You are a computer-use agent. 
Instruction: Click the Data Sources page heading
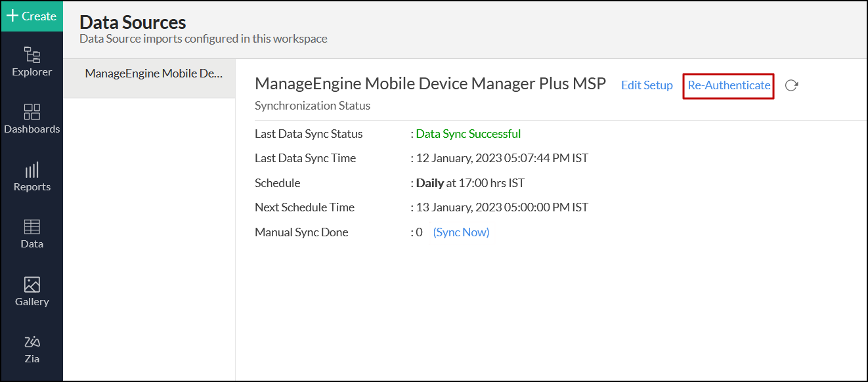pyautogui.click(x=133, y=22)
